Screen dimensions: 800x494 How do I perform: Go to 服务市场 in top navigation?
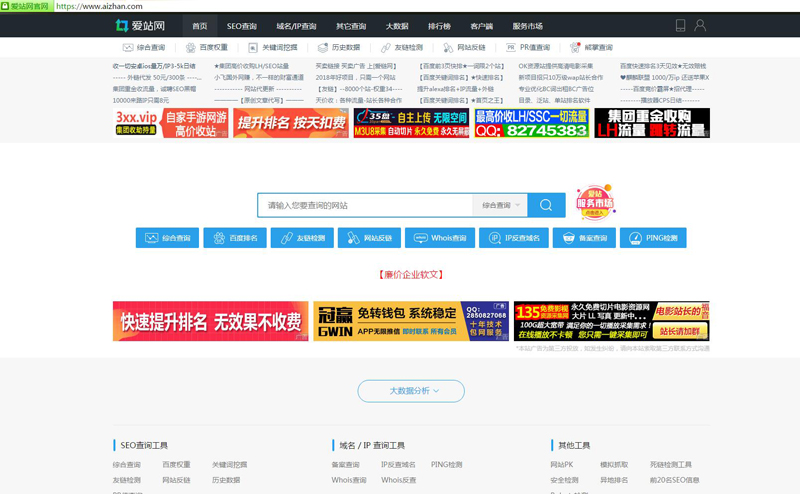pos(527,26)
